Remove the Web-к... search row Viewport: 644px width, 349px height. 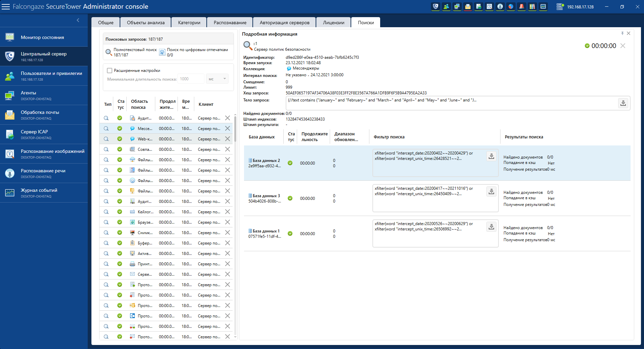point(228,139)
